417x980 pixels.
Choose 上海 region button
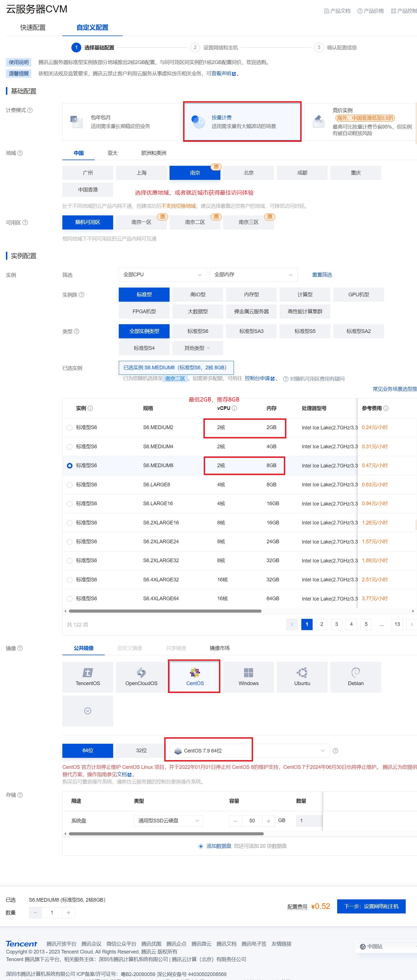(141, 173)
